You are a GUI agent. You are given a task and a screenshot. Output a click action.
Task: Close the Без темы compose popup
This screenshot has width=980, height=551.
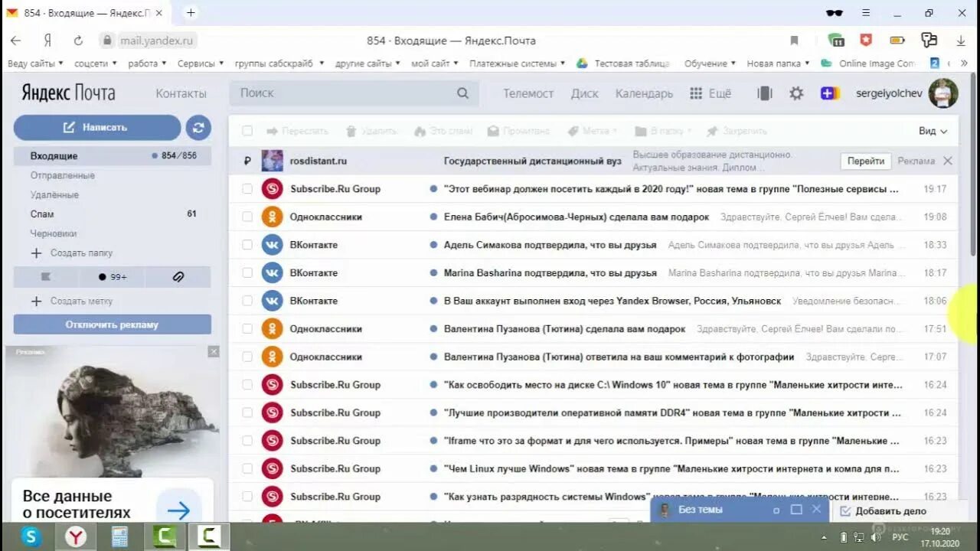coord(816,509)
